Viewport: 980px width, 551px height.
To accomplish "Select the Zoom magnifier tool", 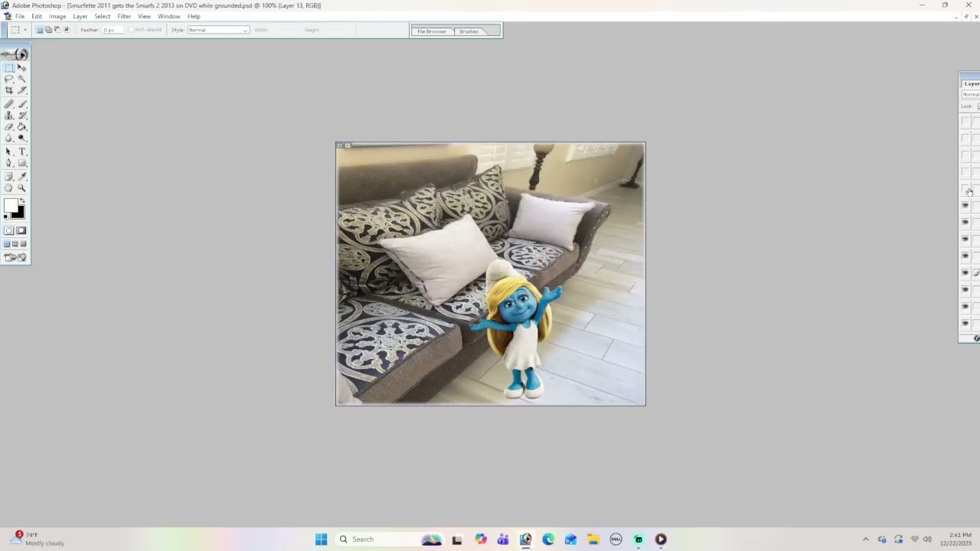I will [22, 188].
